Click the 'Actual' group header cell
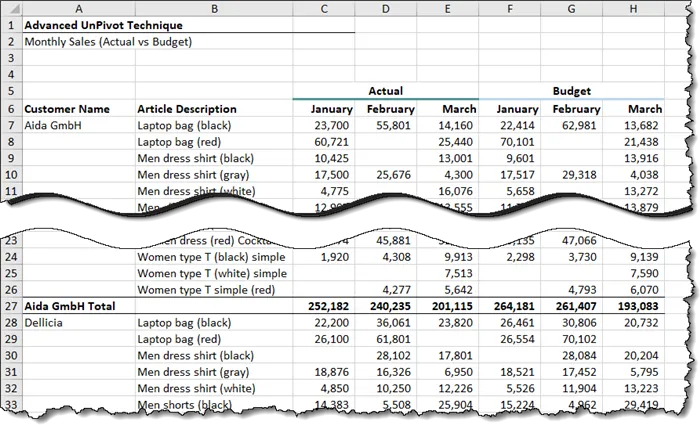Screen dimensions: 700x425 [386, 91]
